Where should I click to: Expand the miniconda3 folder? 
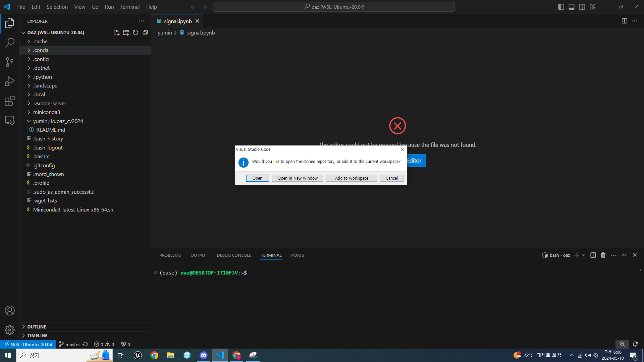tap(46, 112)
